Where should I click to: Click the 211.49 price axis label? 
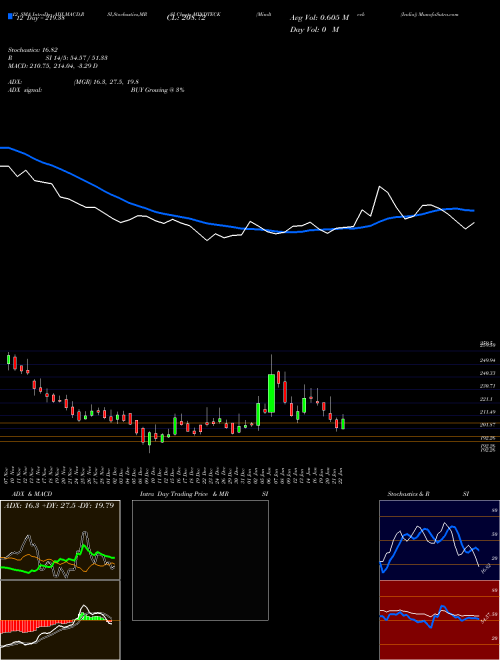click(x=487, y=412)
